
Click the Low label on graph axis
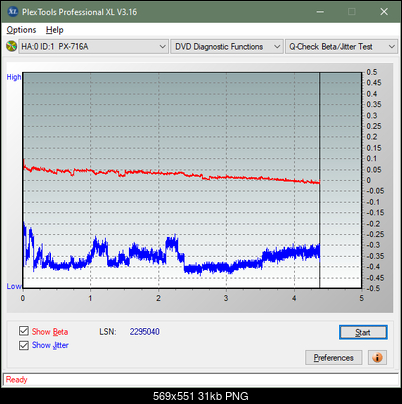tap(14, 286)
